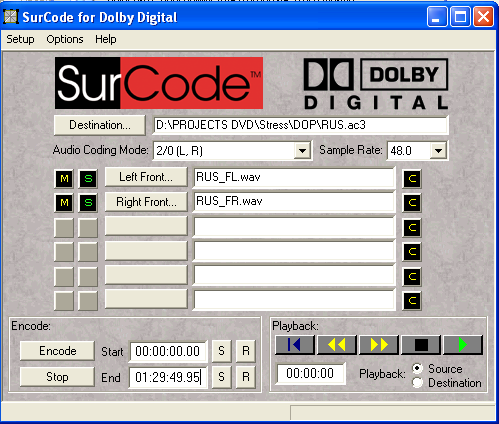
Task: Solo the Right Front channel
Action: pos(88,203)
